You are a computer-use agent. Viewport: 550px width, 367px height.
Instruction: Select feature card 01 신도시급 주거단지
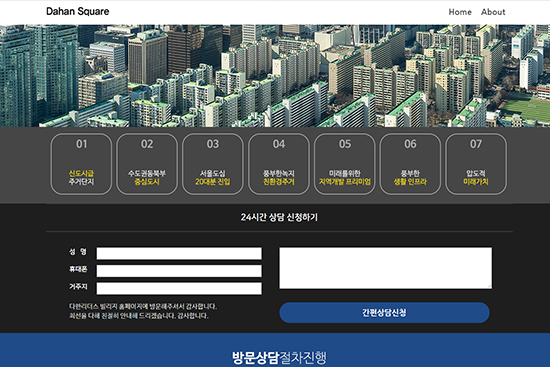pyautogui.click(x=81, y=164)
